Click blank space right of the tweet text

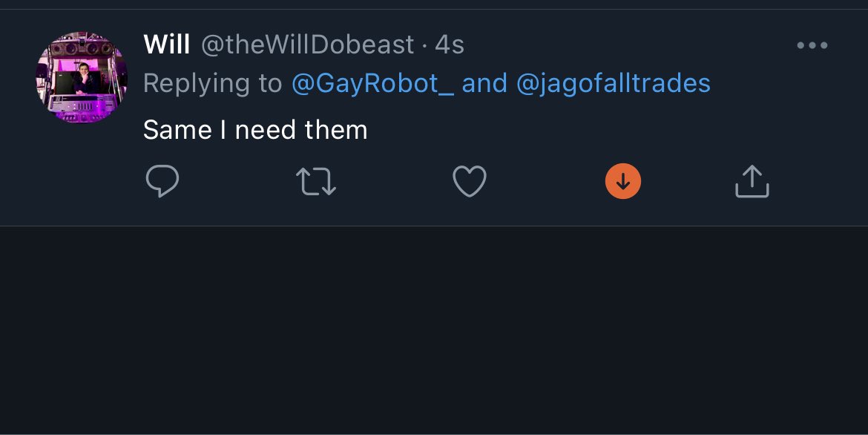pos(594,130)
